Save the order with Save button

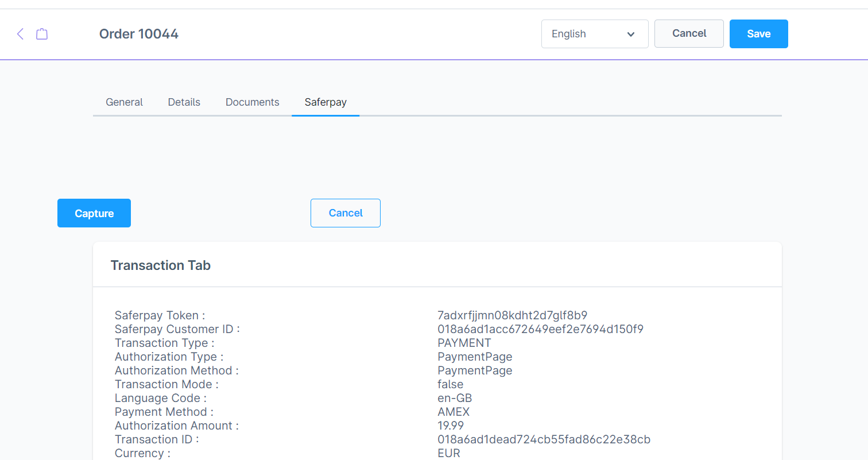point(758,34)
